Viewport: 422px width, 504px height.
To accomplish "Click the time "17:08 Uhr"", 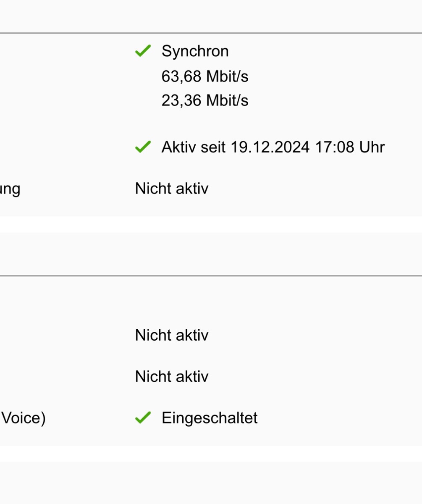I will click(x=349, y=147).
